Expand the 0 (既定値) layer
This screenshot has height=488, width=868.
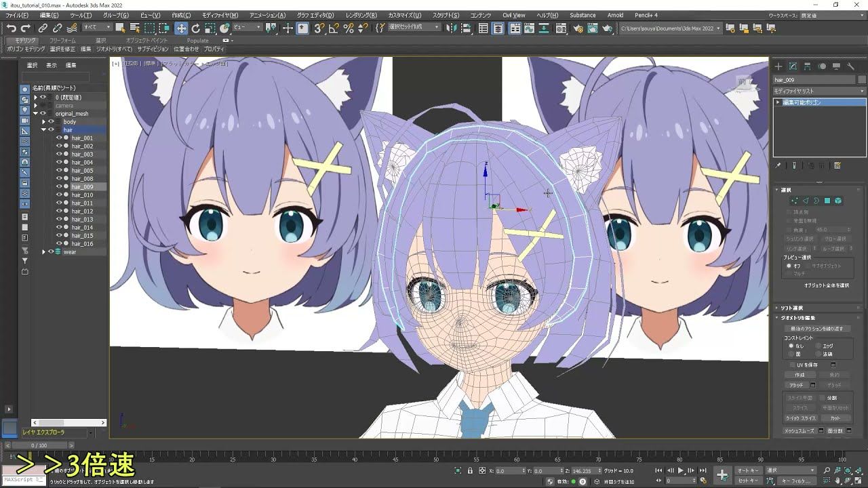(x=36, y=98)
